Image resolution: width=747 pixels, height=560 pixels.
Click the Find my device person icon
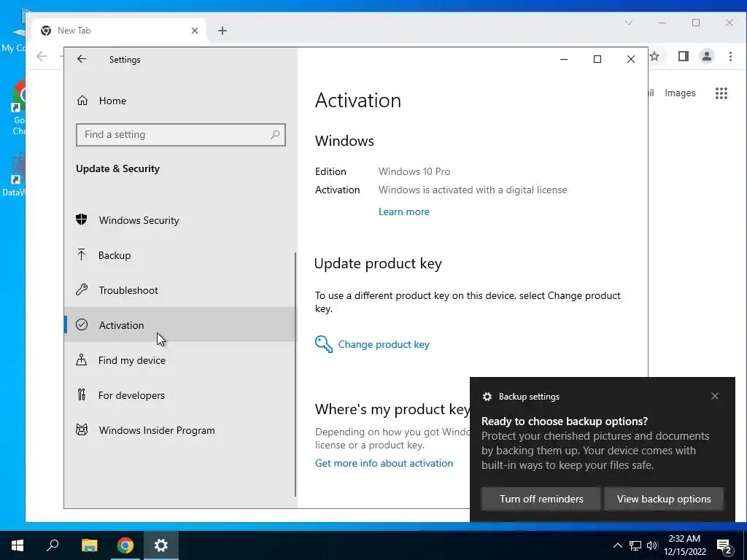82,359
